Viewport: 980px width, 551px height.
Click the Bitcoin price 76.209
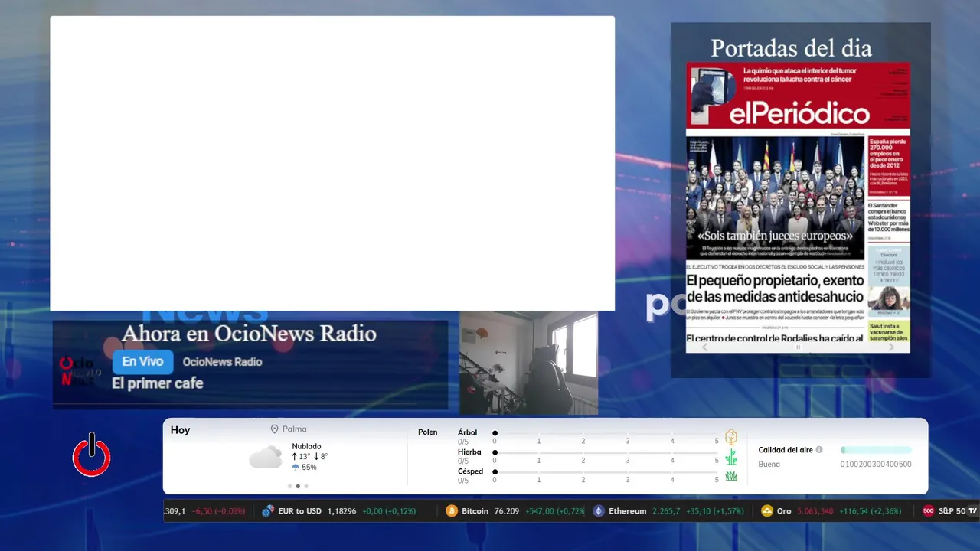coord(506,511)
